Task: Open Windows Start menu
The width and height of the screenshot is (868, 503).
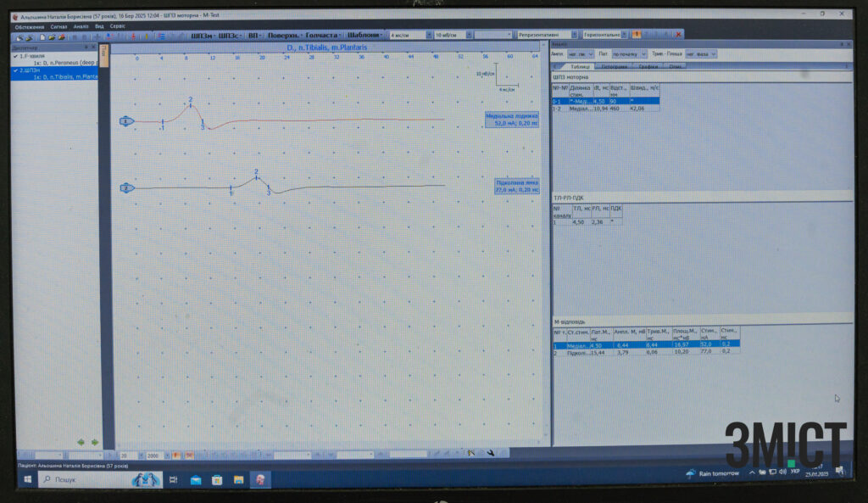Action: [x=26, y=479]
